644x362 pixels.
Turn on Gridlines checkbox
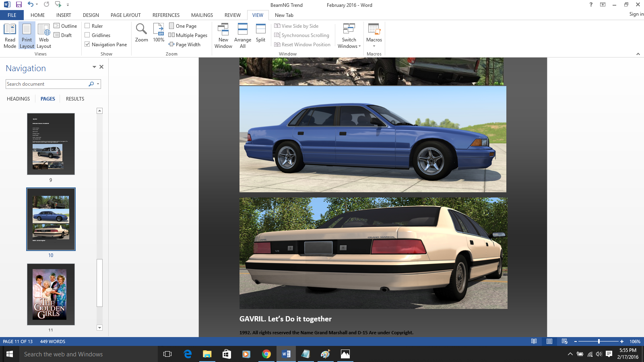pos(87,35)
